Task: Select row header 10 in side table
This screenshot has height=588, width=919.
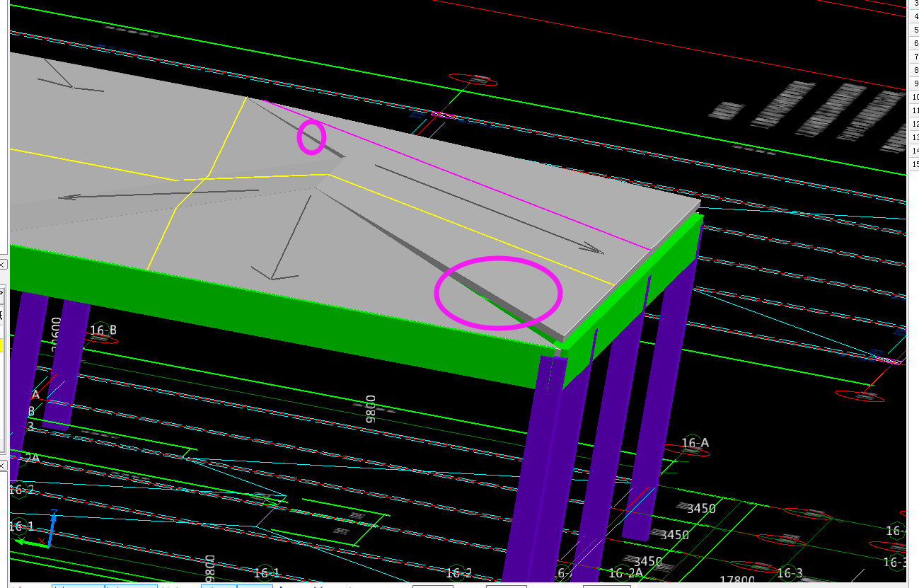Action: click(x=914, y=97)
